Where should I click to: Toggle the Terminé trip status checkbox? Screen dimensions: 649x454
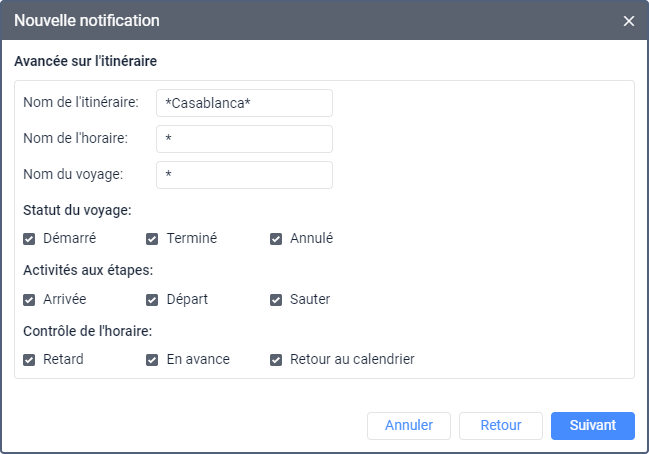pos(153,239)
